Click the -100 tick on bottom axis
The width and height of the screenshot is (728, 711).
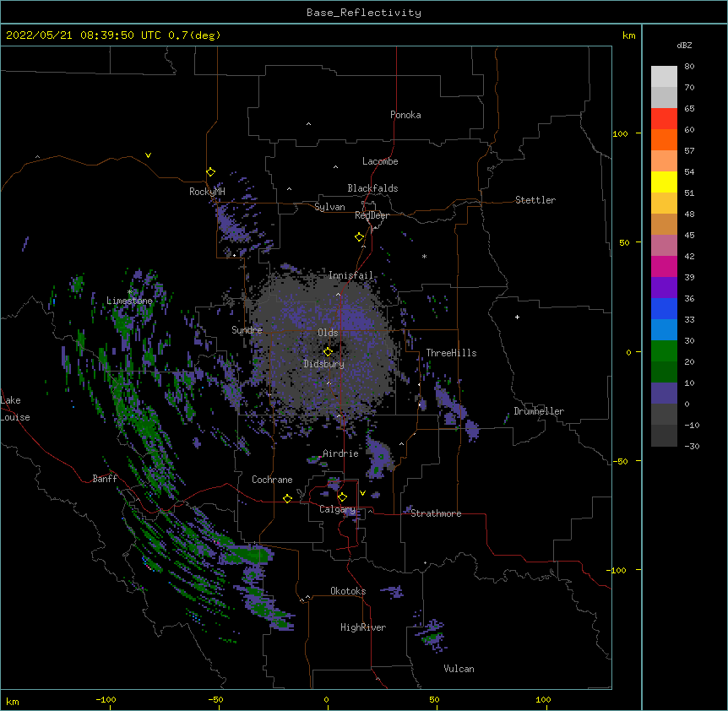(x=106, y=699)
